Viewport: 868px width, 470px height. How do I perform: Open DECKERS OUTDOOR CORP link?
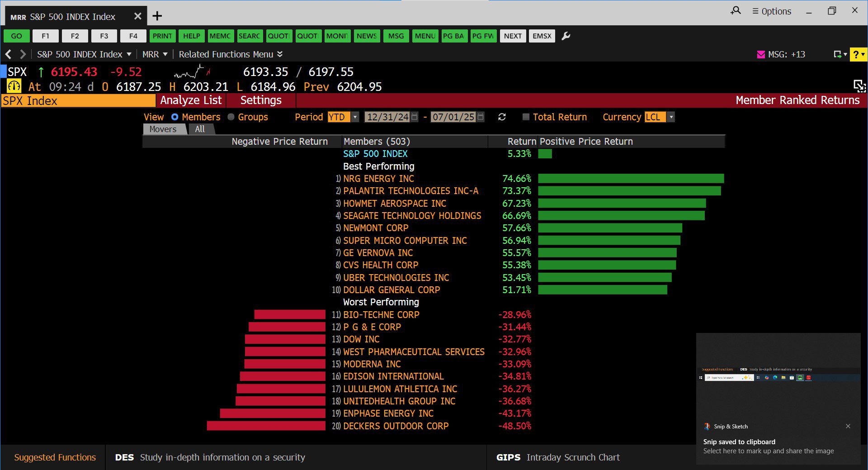coord(396,426)
